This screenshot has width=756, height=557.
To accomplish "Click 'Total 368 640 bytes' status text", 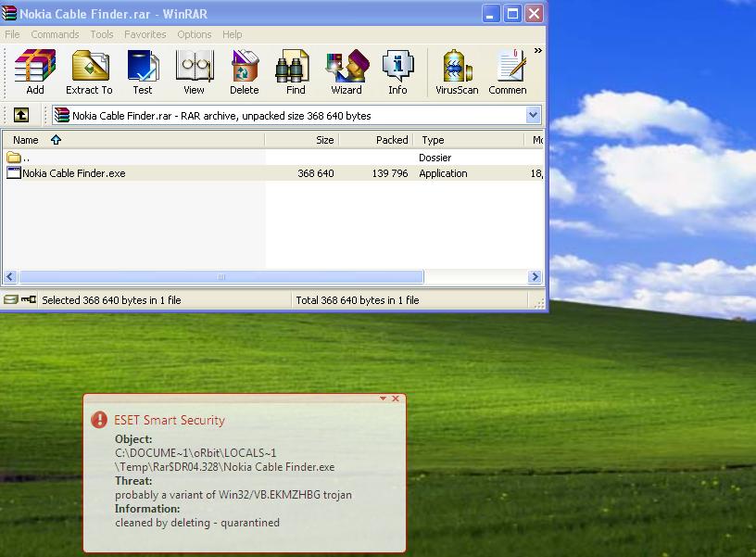I will click(x=358, y=300).
